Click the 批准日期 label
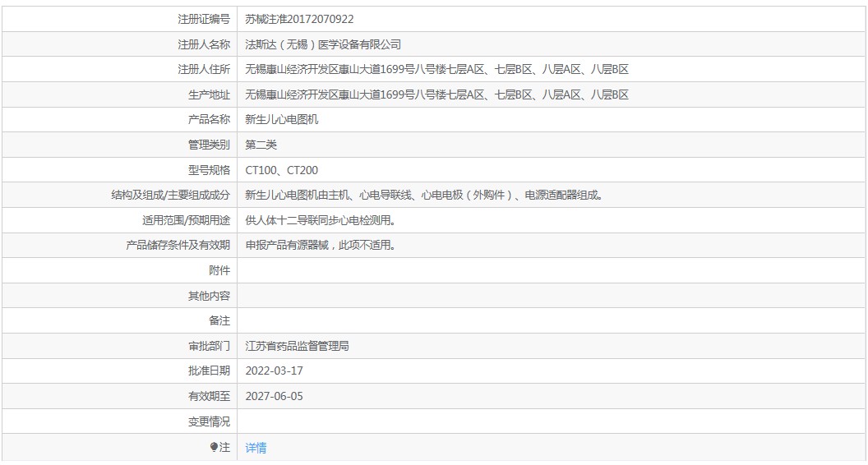Viewport: 868px width, 465px height. pos(210,371)
